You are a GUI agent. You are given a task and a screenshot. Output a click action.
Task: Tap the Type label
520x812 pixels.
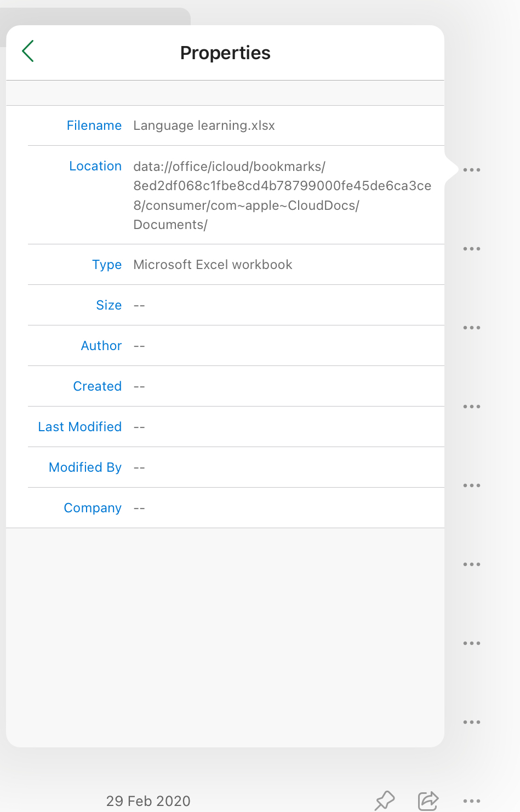tap(107, 265)
